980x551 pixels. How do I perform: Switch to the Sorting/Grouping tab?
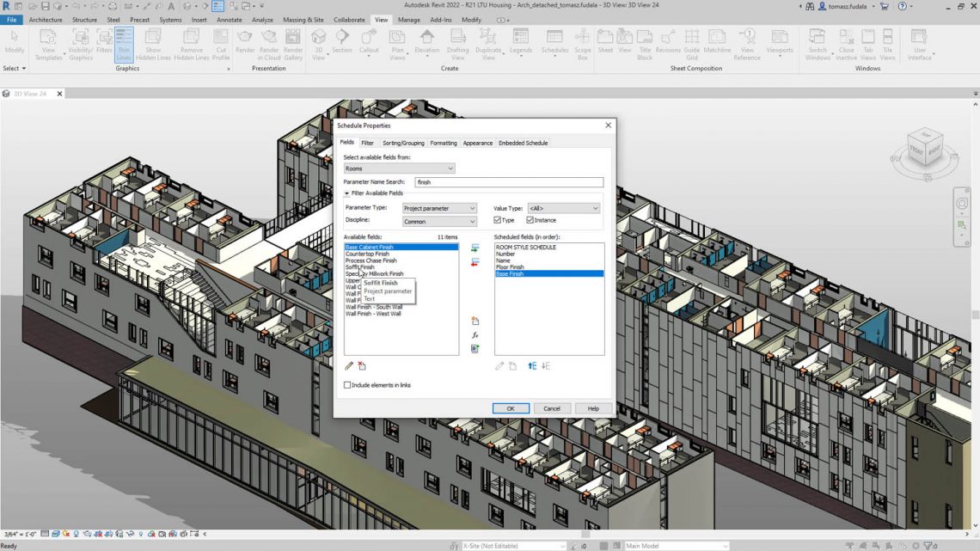coord(402,143)
